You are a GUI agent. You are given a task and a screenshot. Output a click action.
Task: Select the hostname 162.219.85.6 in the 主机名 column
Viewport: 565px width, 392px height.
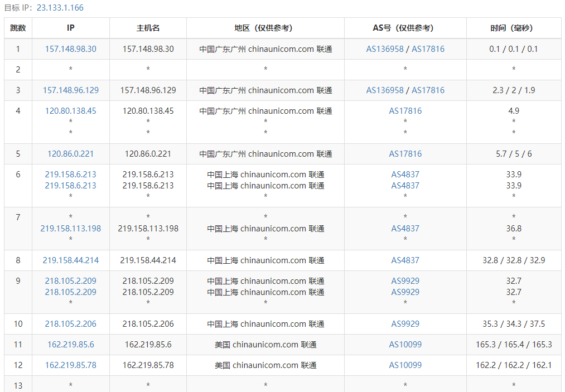148,345
